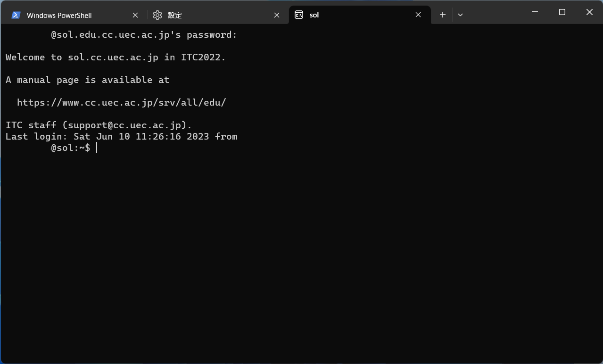This screenshot has height=364, width=603.
Task: Click the "Last login" timestamp line
Action: (x=121, y=136)
